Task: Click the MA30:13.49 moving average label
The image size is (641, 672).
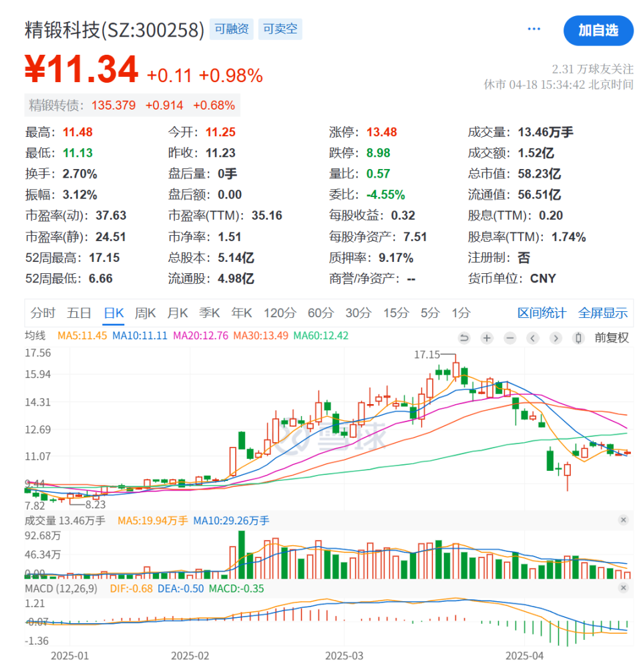Action: (x=260, y=335)
